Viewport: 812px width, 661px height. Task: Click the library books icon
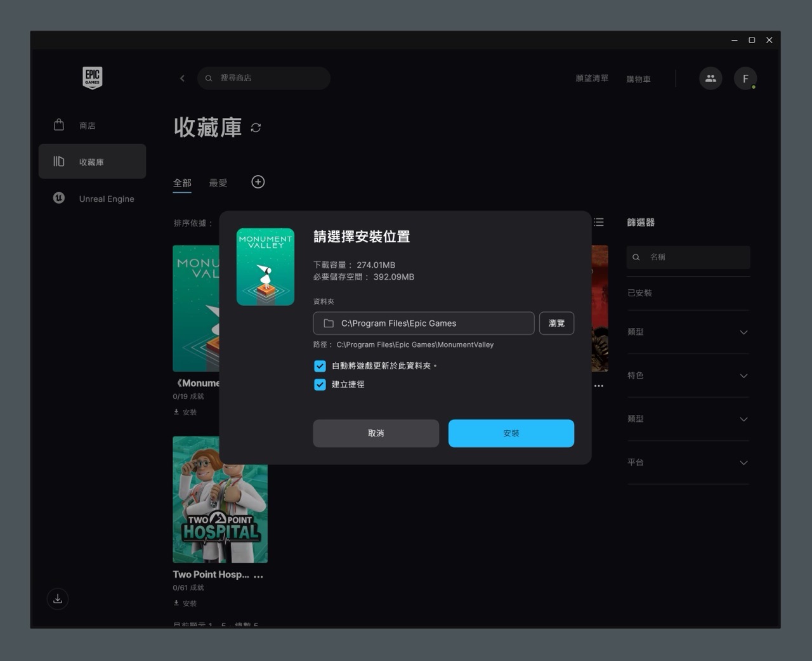click(59, 161)
